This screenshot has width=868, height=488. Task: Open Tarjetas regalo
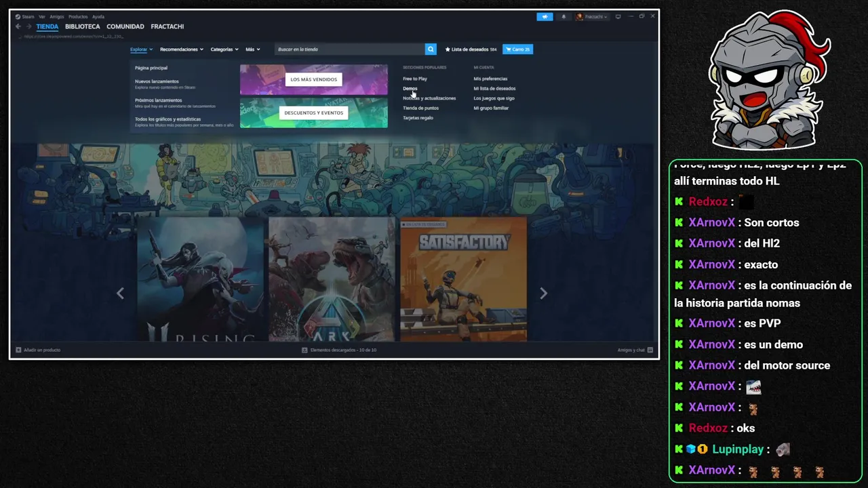click(418, 118)
